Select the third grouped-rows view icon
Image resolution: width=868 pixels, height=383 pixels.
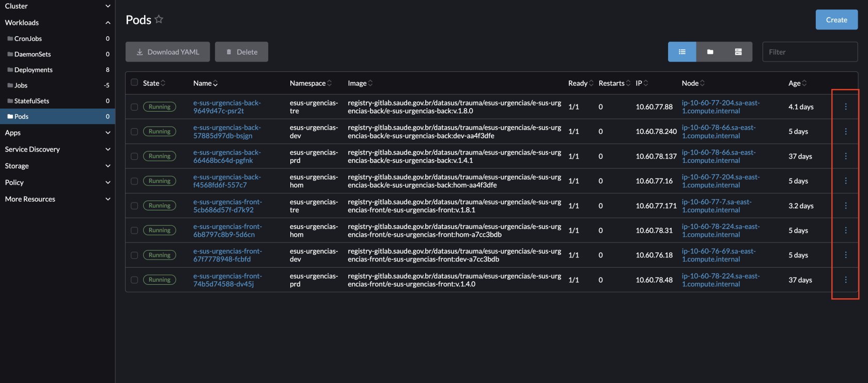[x=738, y=52]
